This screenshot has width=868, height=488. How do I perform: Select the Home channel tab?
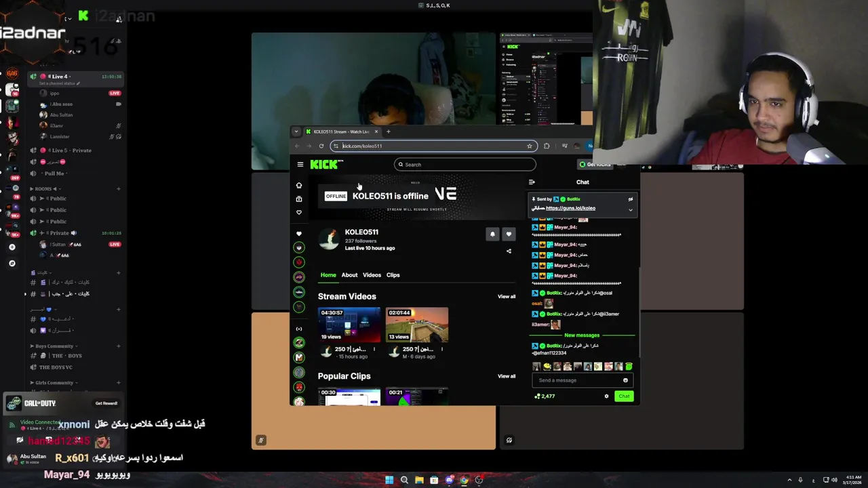328,275
